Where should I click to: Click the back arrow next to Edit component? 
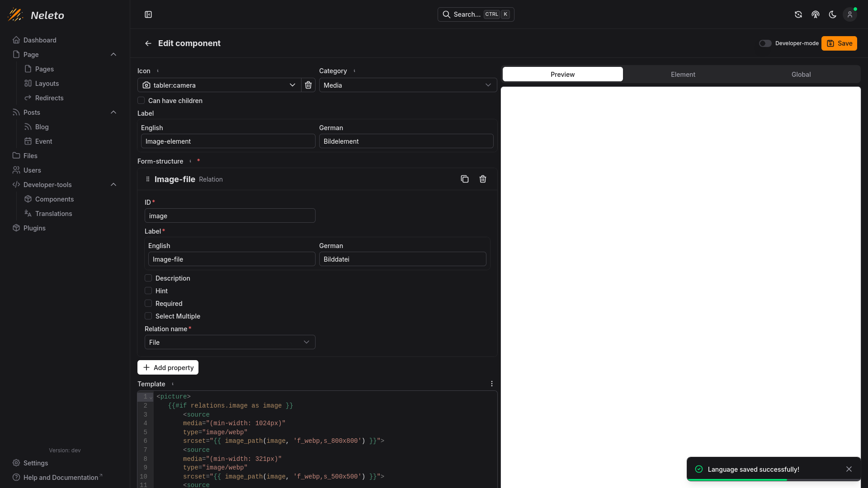pos(148,43)
